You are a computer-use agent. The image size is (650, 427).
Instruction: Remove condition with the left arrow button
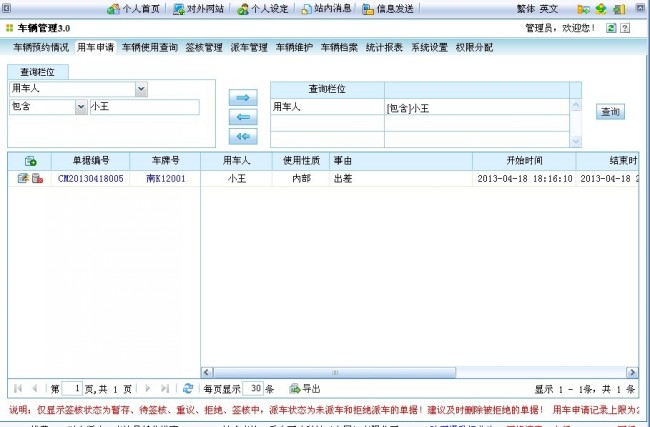243,117
